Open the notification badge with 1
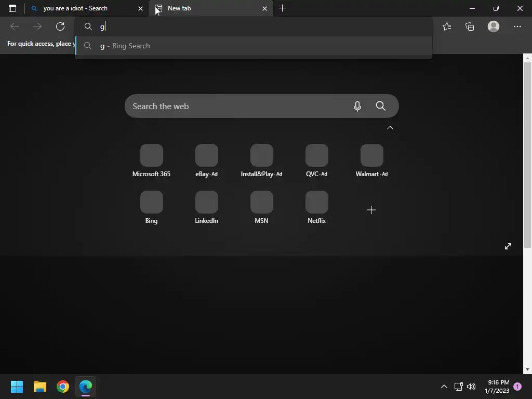Screen dimensions: 532x399 point(517,387)
